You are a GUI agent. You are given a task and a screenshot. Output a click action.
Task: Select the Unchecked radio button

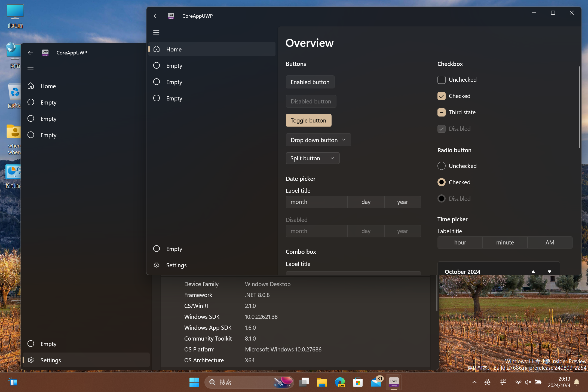[442, 166]
